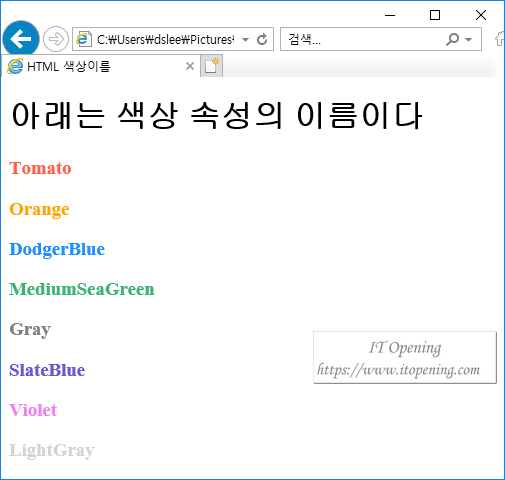Go back with the blue arrow button
The width and height of the screenshot is (505, 480).
pyautogui.click(x=21, y=39)
